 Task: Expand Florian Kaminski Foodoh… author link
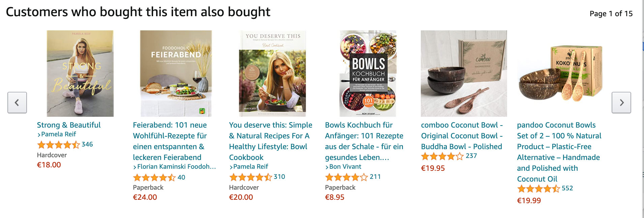(174, 167)
